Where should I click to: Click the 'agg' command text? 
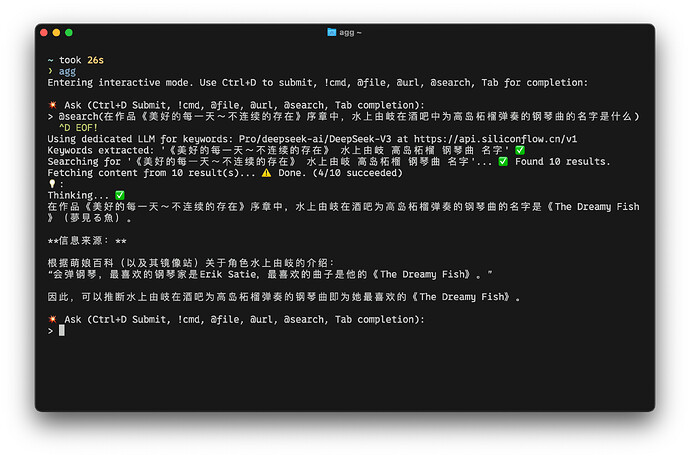[x=67, y=71]
